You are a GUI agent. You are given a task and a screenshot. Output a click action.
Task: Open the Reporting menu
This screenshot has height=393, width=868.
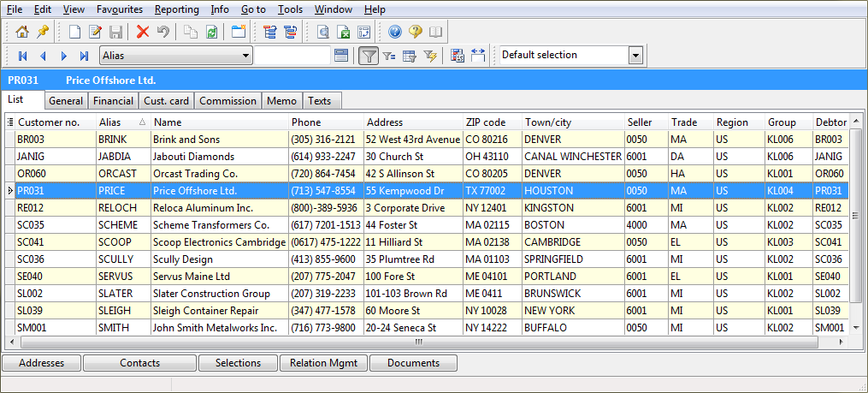(x=176, y=9)
